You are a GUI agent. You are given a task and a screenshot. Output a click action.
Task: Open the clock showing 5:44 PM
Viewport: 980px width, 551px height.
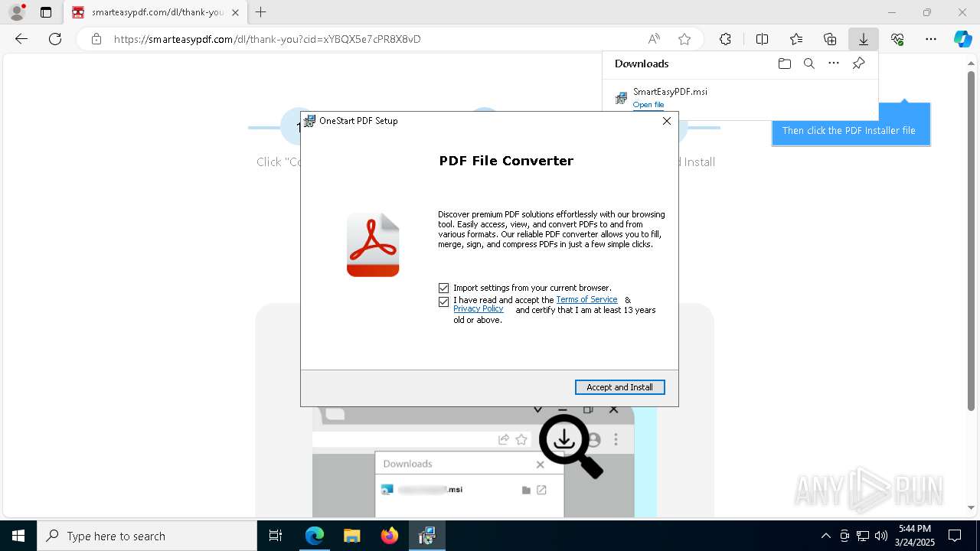pos(915,536)
